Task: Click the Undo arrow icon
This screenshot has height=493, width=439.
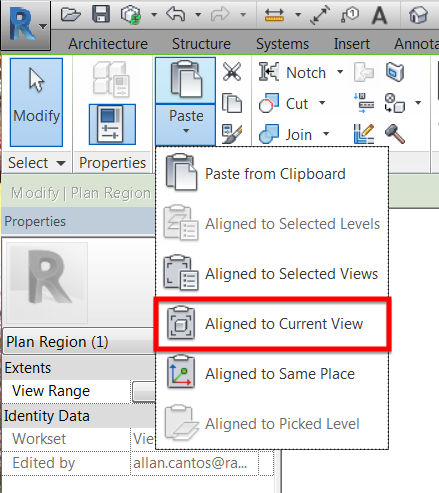Action: 176,14
